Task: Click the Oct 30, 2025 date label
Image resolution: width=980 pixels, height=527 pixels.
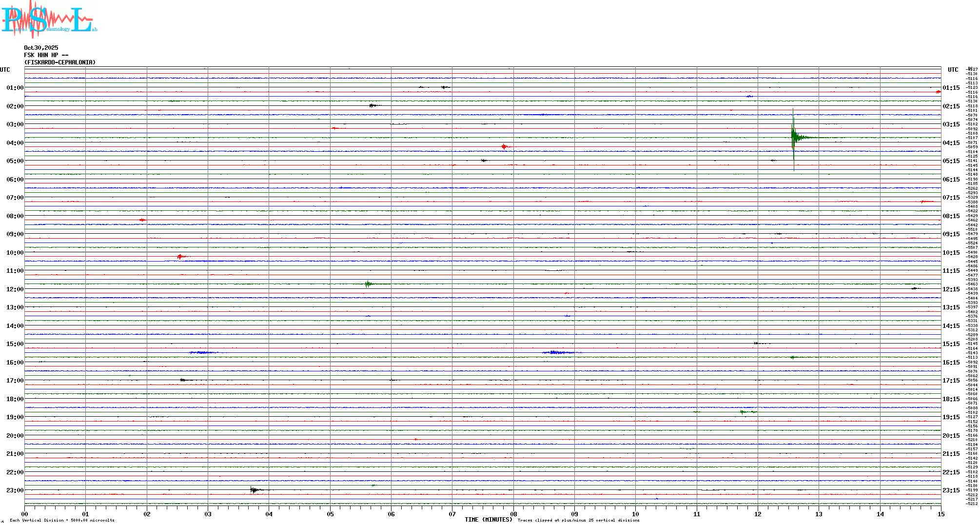Action: click(x=41, y=48)
